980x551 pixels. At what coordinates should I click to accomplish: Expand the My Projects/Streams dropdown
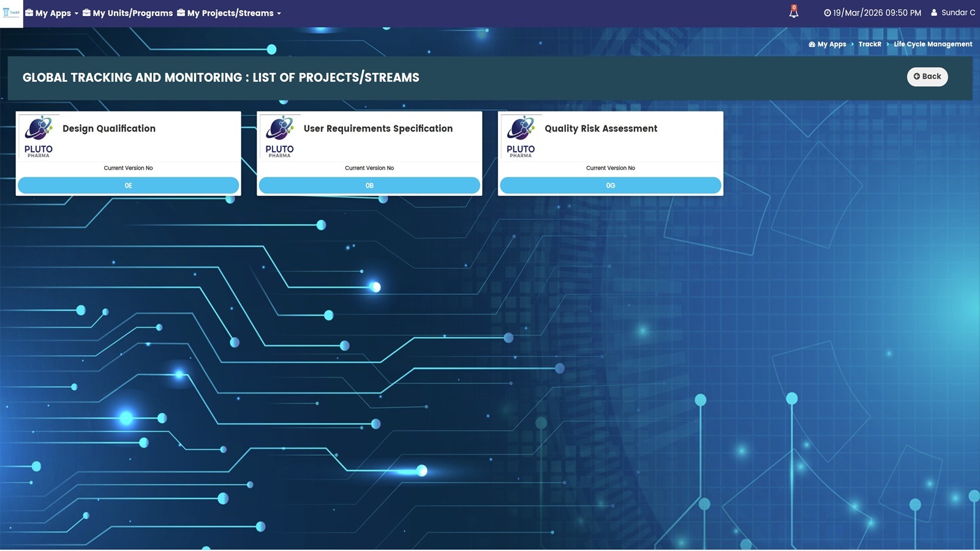coord(229,13)
